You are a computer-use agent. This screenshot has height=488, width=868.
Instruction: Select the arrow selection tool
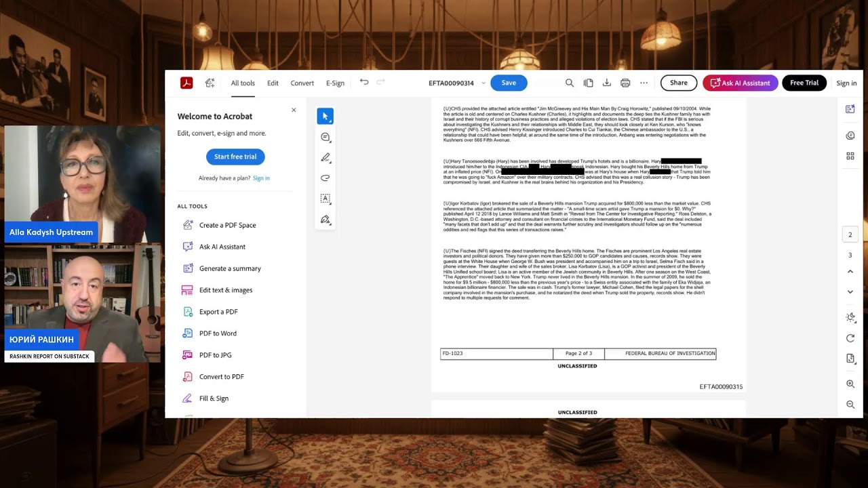[x=325, y=116]
